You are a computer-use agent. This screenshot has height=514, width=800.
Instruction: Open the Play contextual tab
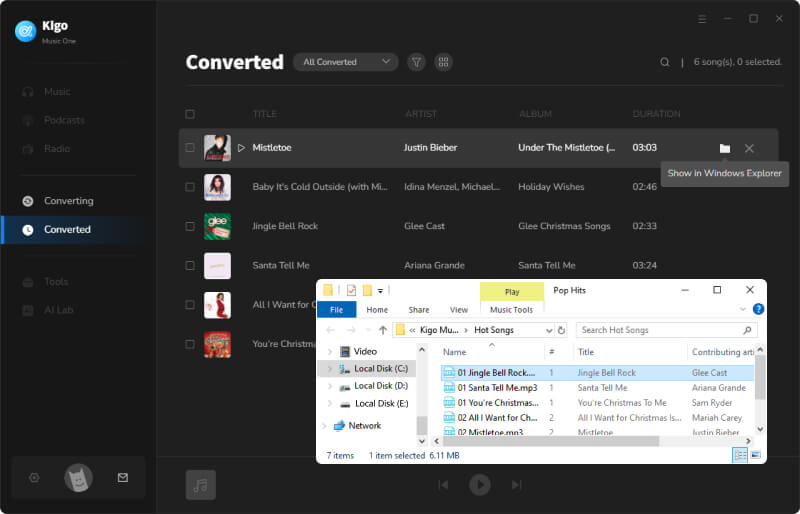pos(512,291)
